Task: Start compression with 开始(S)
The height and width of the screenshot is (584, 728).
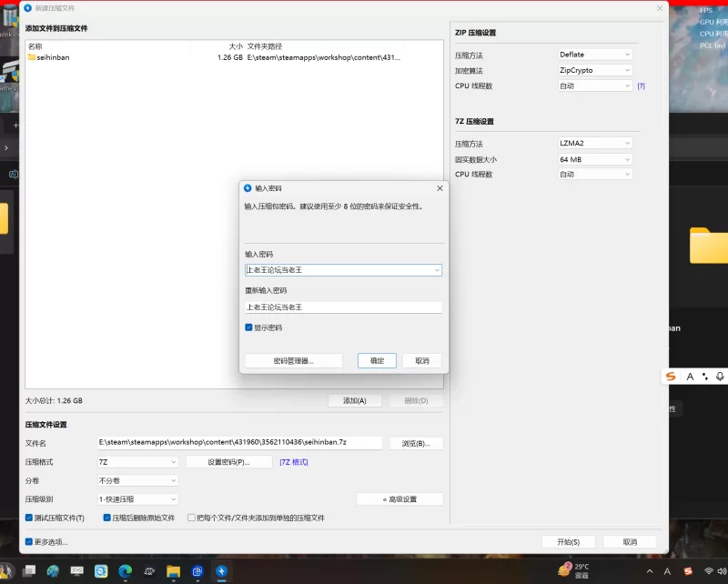Action: [x=568, y=542]
